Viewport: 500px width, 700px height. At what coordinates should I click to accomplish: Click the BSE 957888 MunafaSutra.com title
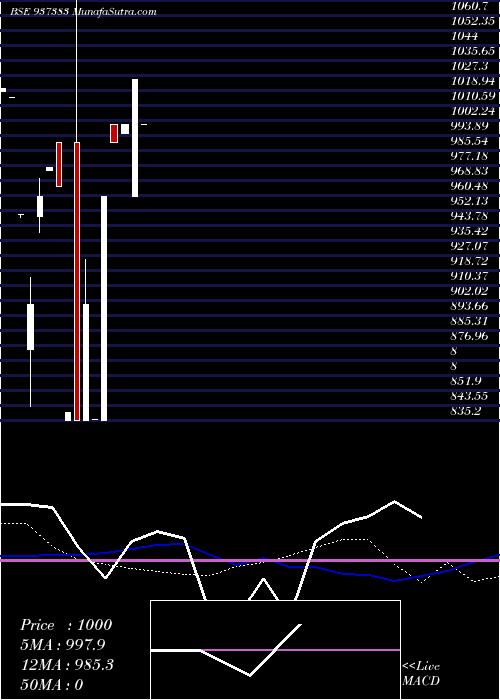point(83,11)
